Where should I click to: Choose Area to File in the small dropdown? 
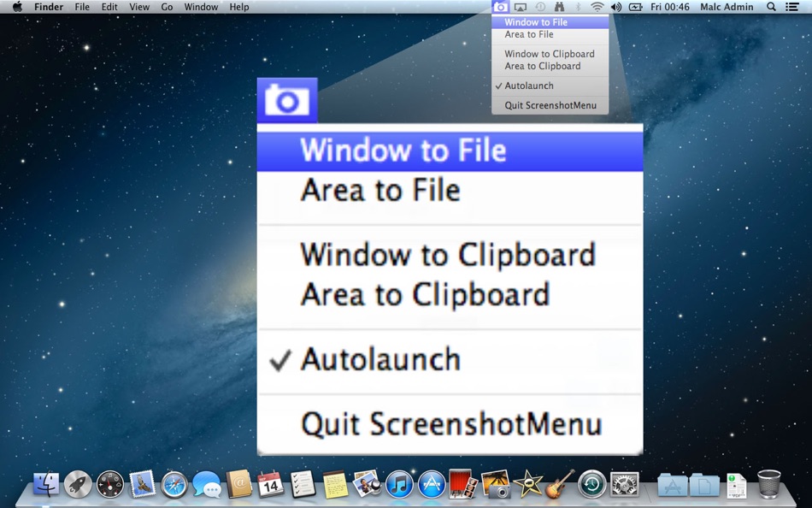click(550, 35)
